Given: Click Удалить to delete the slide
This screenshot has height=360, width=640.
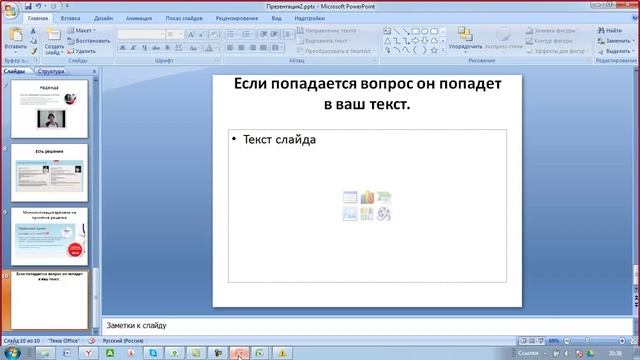Looking at the screenshot, I should (81, 51).
